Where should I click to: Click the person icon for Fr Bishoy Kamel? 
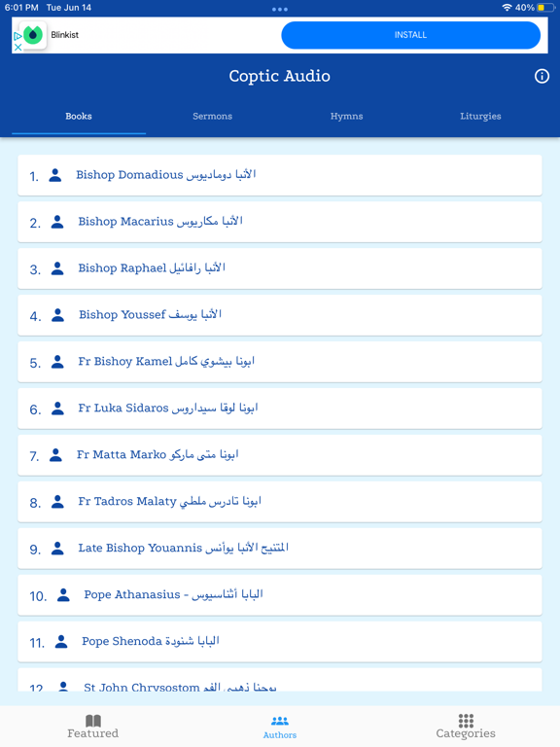tap(57, 362)
